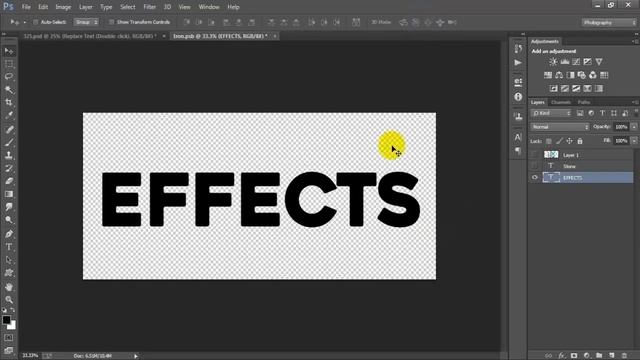The image size is (640, 360).
Task: Add a Levels adjustment
Action: click(x=564, y=62)
